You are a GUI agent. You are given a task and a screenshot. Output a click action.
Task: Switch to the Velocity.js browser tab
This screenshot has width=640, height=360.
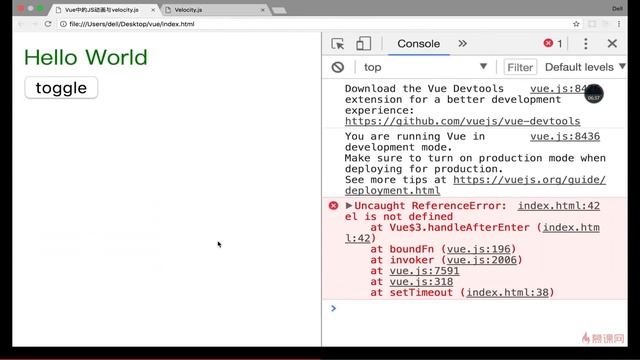pyautogui.click(x=214, y=9)
